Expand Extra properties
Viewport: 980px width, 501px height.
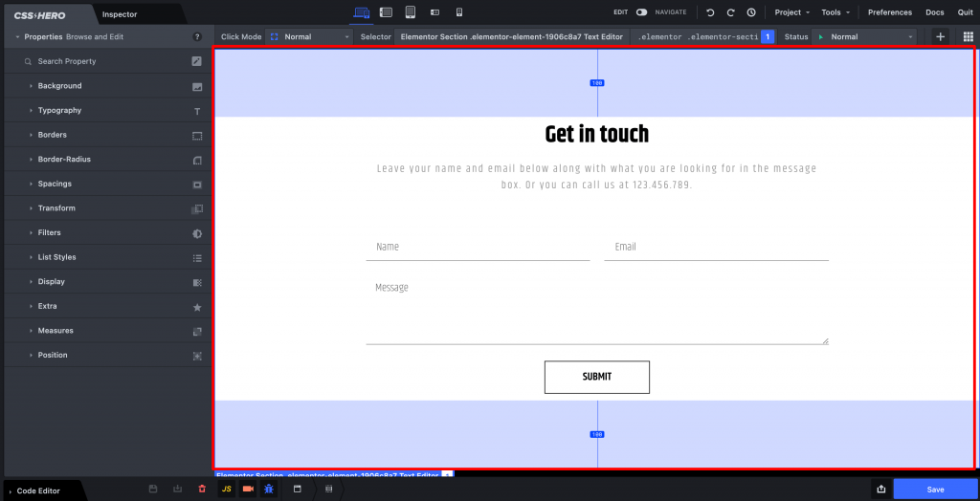click(x=107, y=306)
